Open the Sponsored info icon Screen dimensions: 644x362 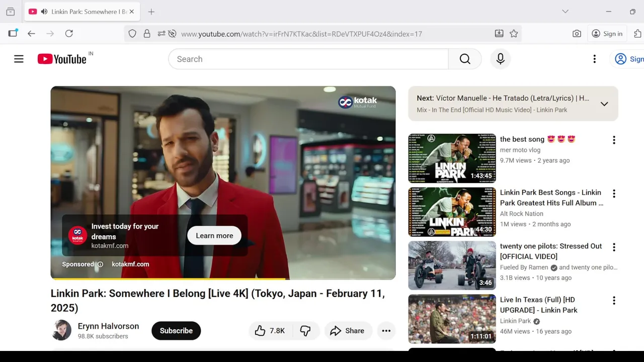click(x=100, y=264)
